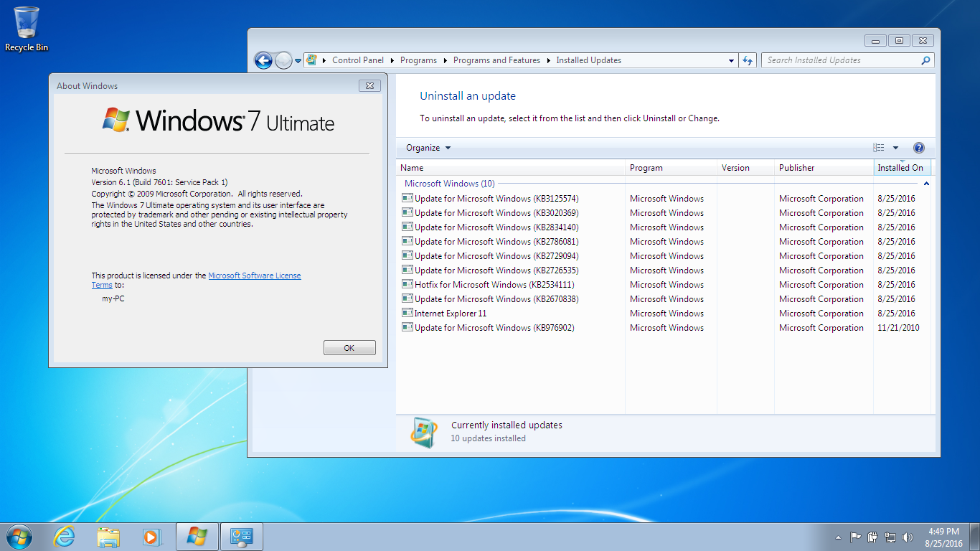Open dropdown arrow after Programs breadcrumb
This screenshot has height=551, width=980.
pos(446,60)
